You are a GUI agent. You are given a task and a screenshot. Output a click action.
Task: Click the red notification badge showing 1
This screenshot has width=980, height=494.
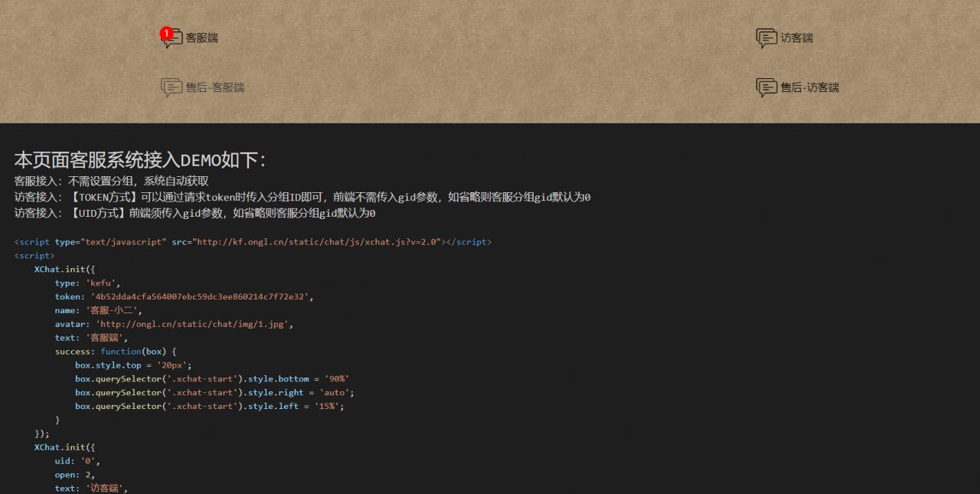click(x=165, y=33)
